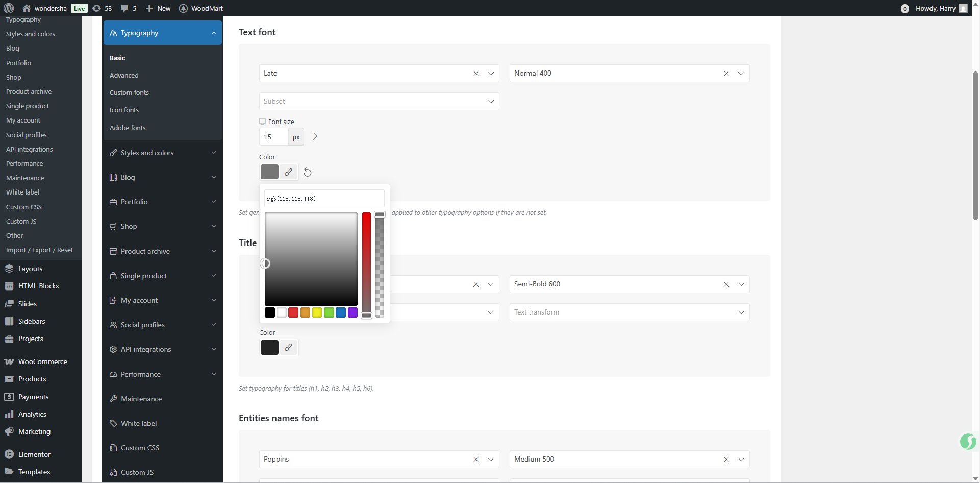Click eyedropper icon beside Text font color
Screen dimensions: 980x483
[x=289, y=172]
